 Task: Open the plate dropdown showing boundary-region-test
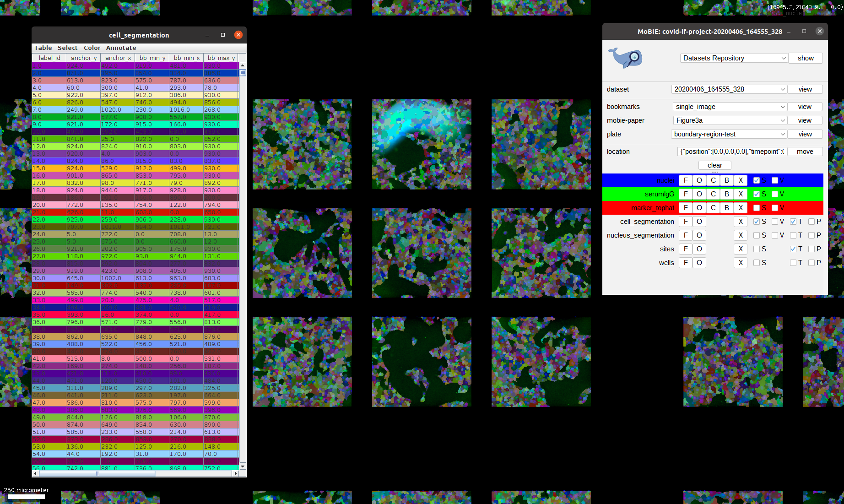coord(729,134)
